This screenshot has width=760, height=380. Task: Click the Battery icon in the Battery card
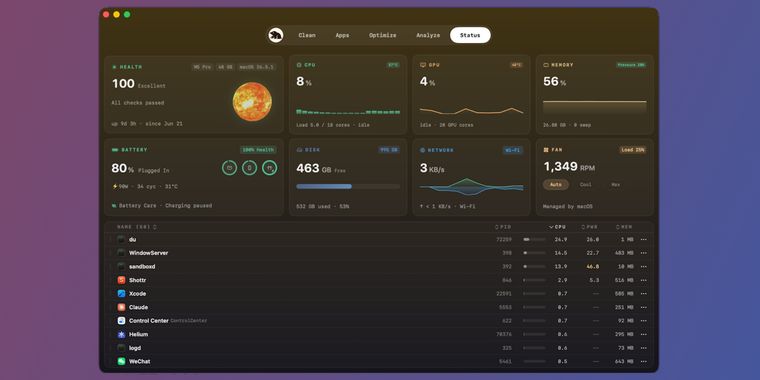(x=115, y=150)
